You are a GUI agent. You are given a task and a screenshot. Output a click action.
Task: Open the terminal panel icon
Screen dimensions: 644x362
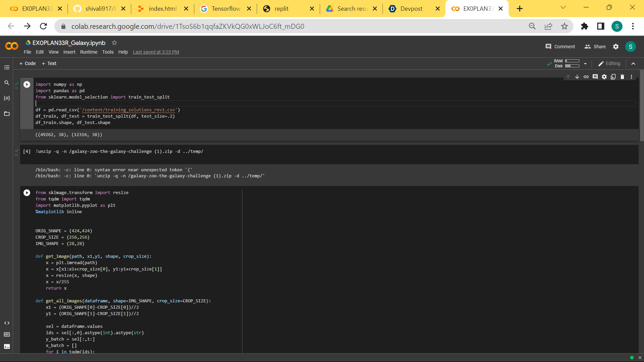tap(7, 347)
